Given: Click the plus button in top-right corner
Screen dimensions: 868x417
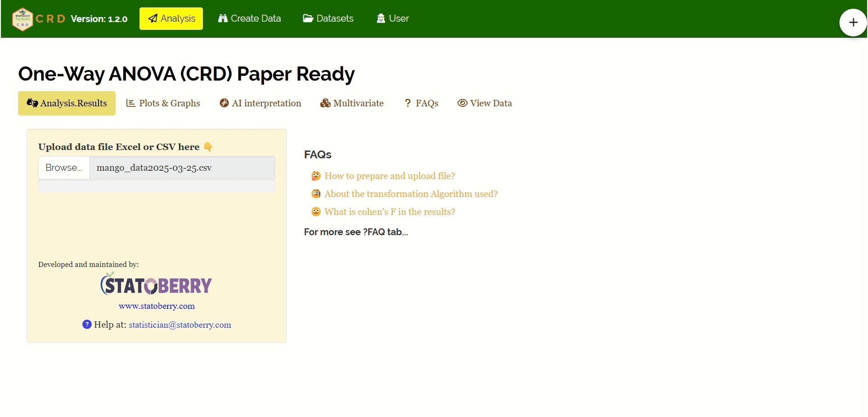Looking at the screenshot, I should pos(853,23).
